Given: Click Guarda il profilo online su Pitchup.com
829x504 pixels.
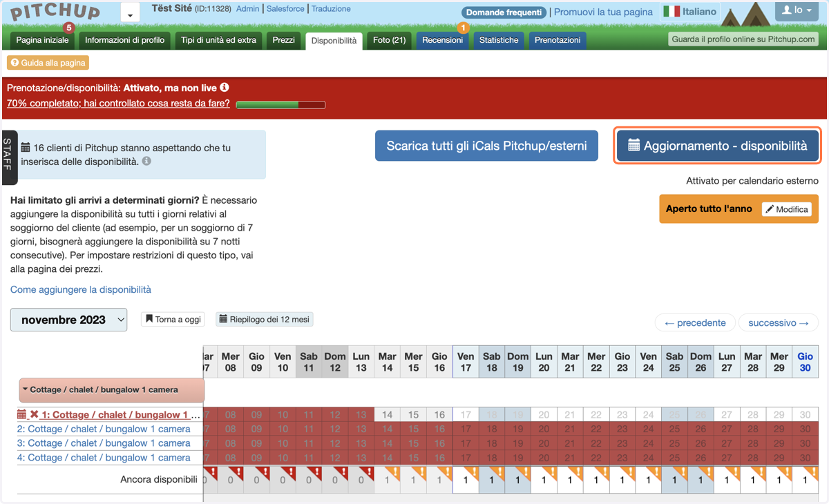Looking at the screenshot, I should [743, 39].
